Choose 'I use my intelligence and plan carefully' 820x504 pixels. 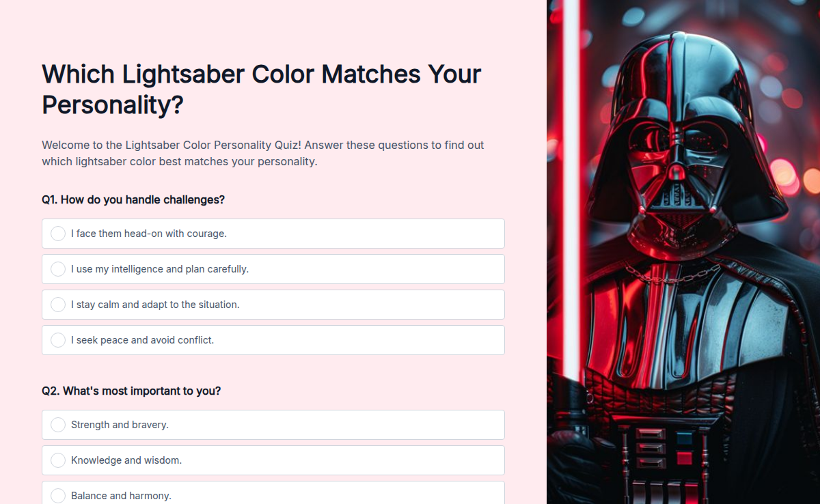click(58, 269)
